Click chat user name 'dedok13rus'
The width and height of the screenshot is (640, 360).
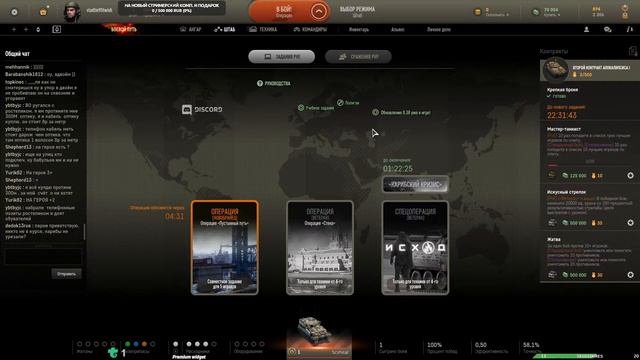(18, 226)
